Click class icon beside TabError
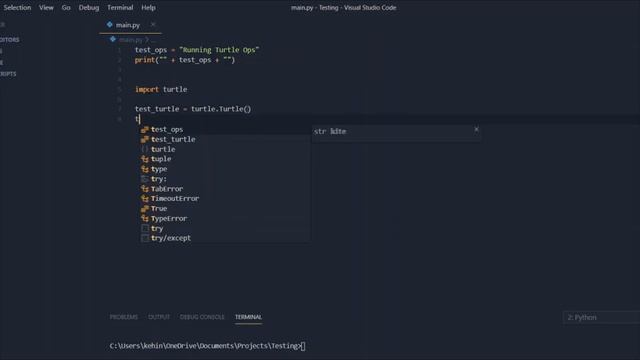The image size is (640, 360). 144,189
